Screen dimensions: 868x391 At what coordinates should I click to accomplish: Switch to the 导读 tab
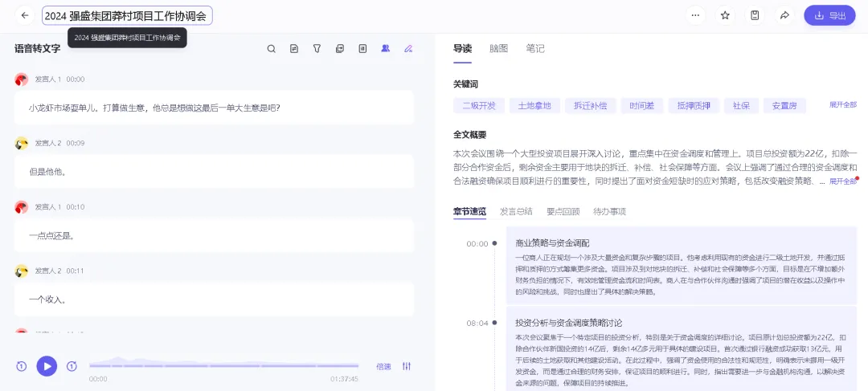(x=462, y=49)
